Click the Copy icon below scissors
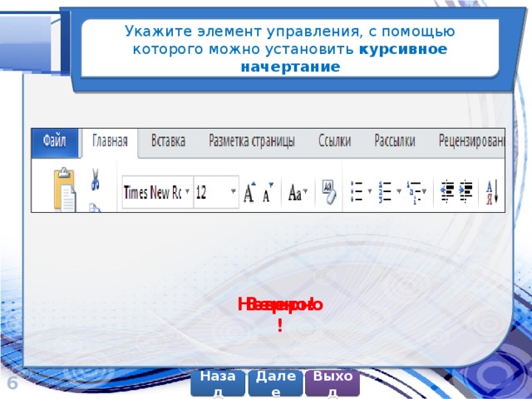Screen dimensions: 532x399 95,208
